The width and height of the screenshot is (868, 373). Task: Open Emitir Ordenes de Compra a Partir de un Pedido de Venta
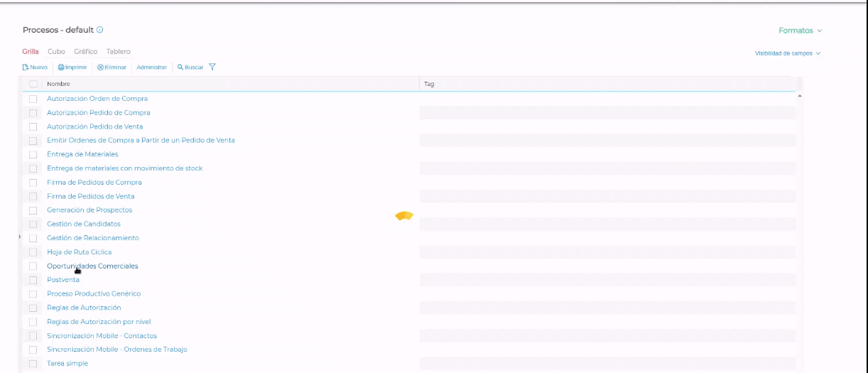coord(141,140)
